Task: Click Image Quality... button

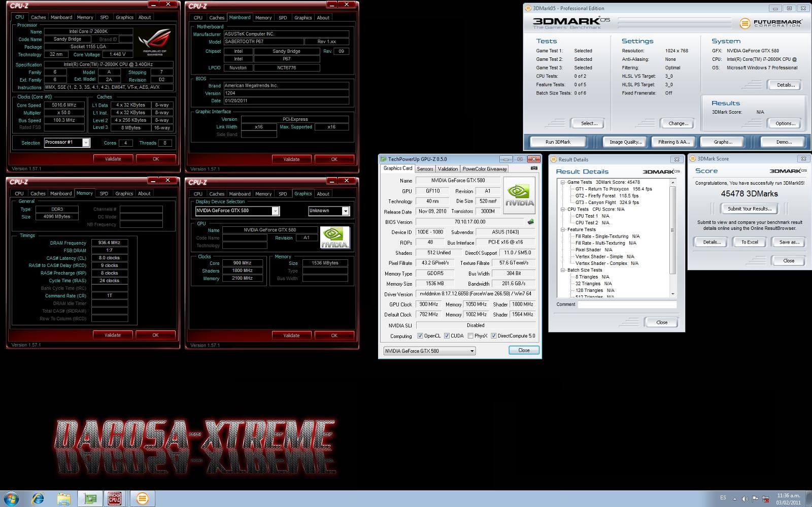Action: pos(625,142)
